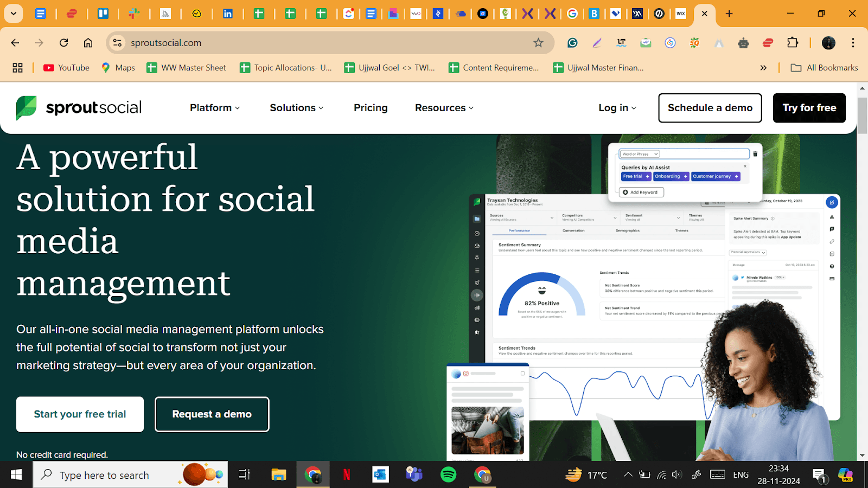Go back to previous page

click(15, 43)
